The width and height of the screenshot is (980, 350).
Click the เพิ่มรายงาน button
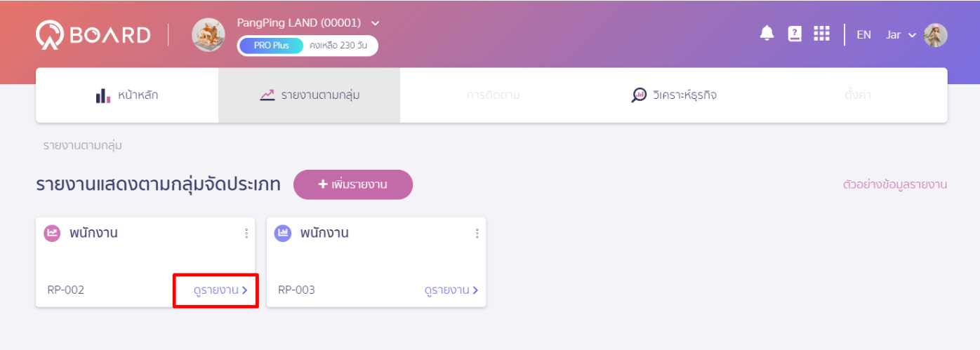(353, 184)
